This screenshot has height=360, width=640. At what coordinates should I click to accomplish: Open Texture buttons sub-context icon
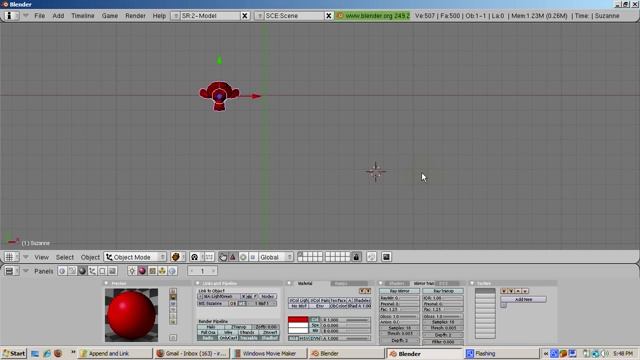[152, 271]
